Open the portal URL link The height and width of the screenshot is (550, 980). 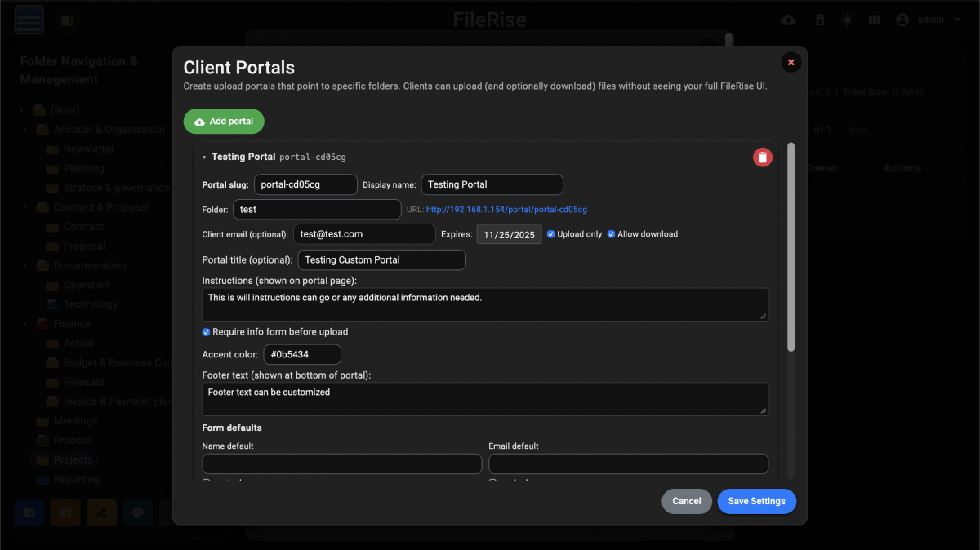point(506,210)
